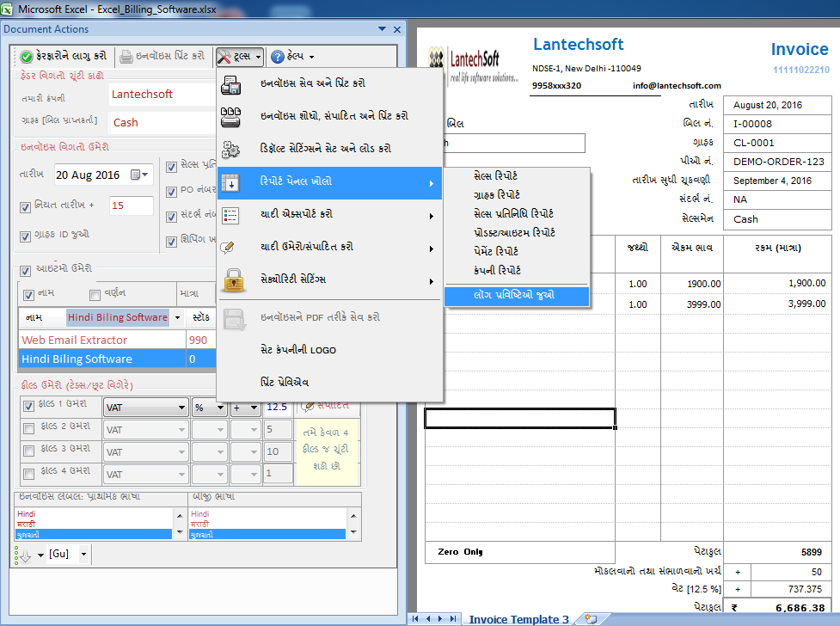Open the [Gu] language dropdown arrow
840x626 pixels.
point(84,554)
